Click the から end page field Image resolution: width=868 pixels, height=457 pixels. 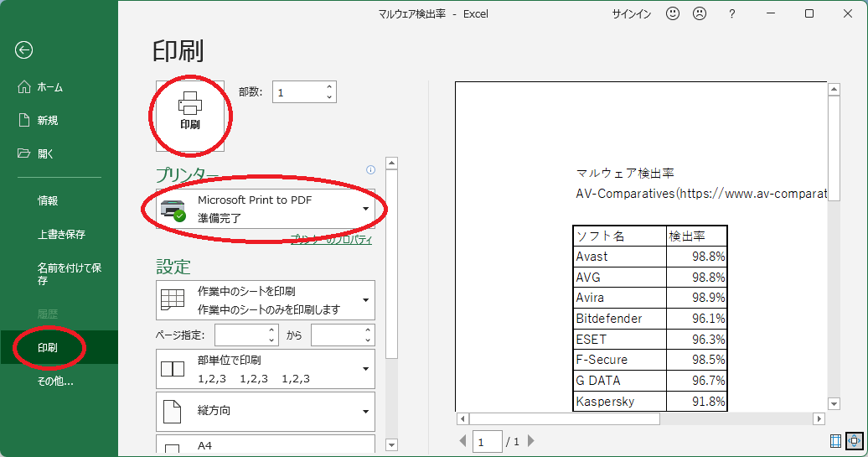click(337, 335)
